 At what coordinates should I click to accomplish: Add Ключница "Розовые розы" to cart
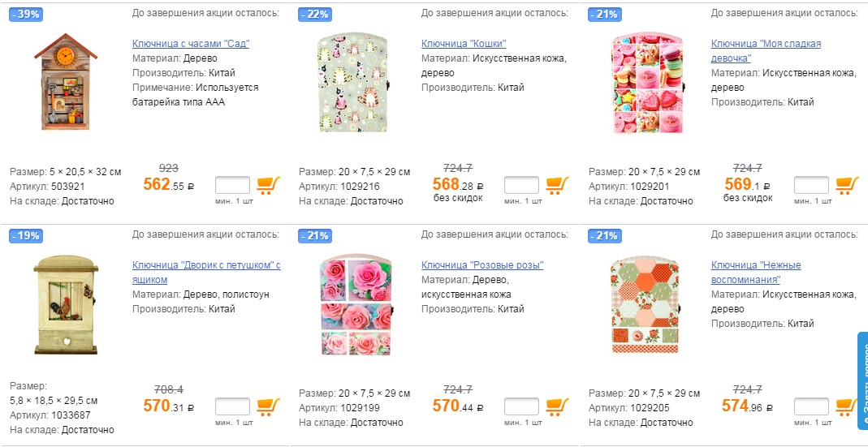point(557,406)
